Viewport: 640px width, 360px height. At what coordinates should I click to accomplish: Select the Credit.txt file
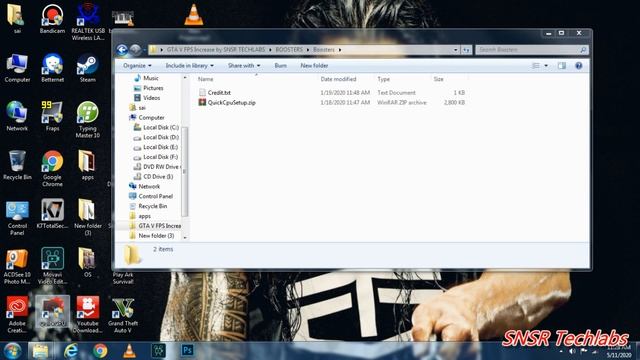coord(219,93)
